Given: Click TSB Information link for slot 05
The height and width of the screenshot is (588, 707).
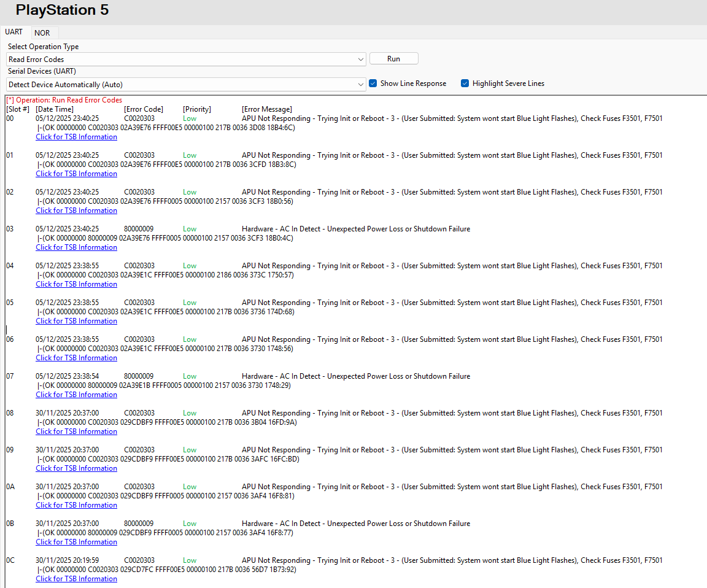Looking at the screenshot, I should tap(76, 321).
